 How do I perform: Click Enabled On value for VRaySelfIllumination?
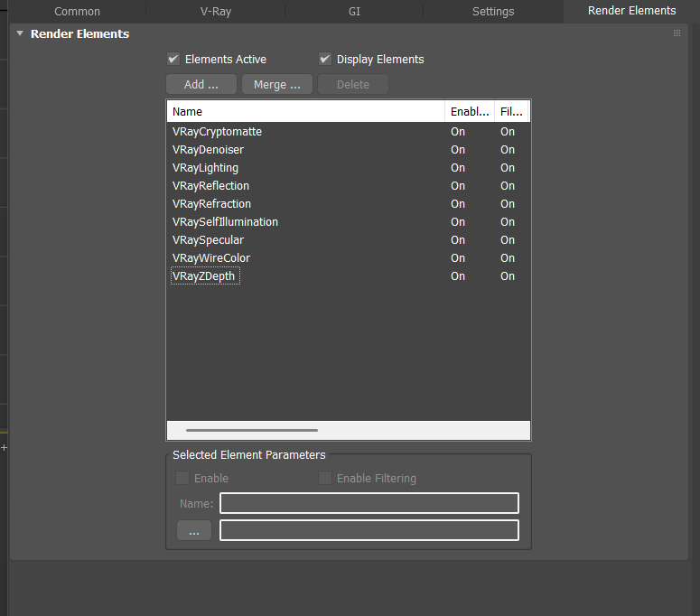click(458, 222)
